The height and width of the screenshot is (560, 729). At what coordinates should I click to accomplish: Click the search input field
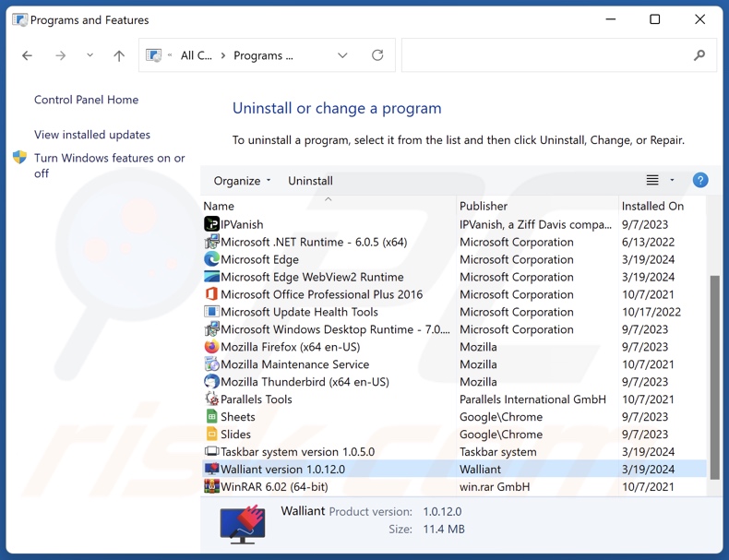pos(544,55)
